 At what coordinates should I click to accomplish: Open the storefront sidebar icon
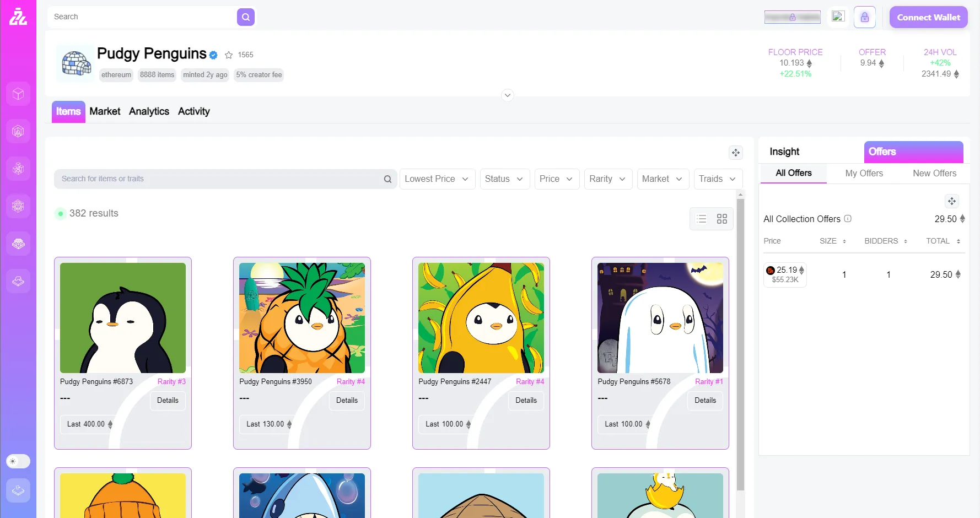(x=18, y=244)
